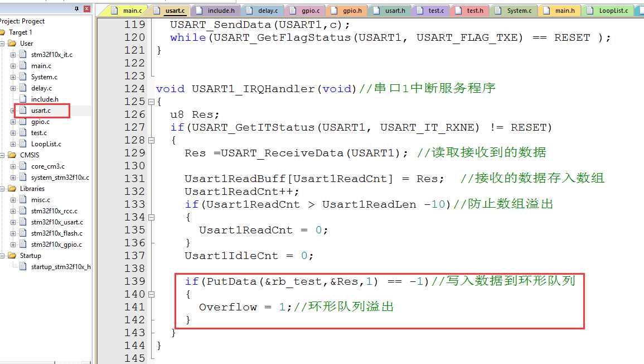The width and height of the screenshot is (644, 364).
Task: Expand LoopList.c node in project tree
Action: [13, 144]
